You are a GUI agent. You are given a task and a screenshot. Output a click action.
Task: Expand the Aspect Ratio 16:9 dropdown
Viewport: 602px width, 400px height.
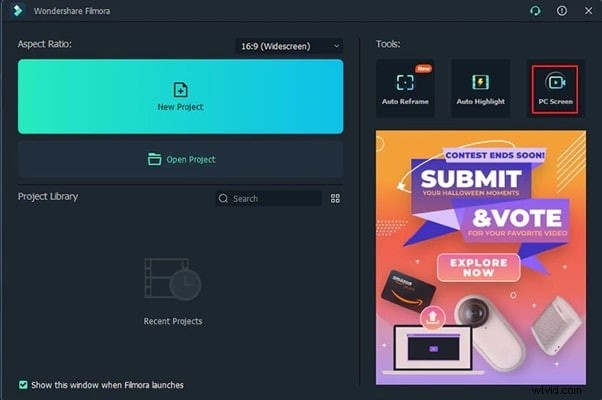289,46
